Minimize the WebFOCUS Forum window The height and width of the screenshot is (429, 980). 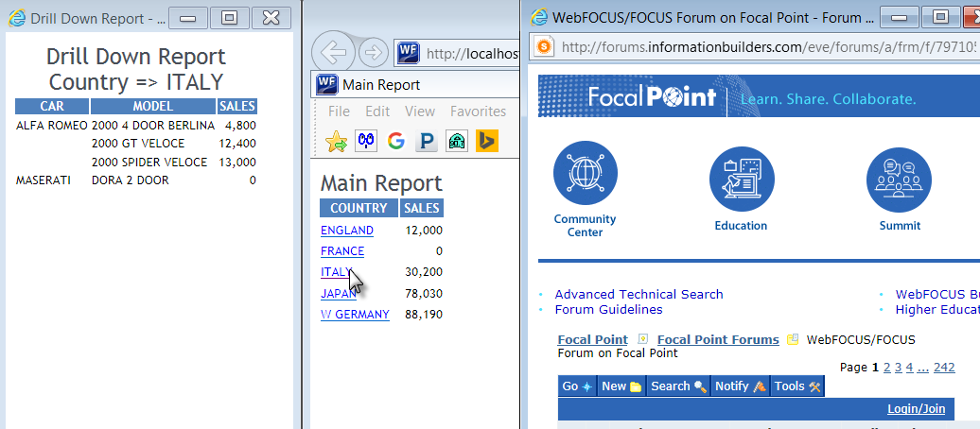900,17
